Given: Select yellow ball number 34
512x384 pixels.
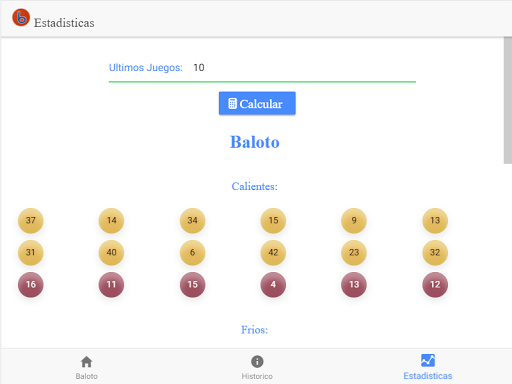Looking at the screenshot, I should (x=192, y=220).
